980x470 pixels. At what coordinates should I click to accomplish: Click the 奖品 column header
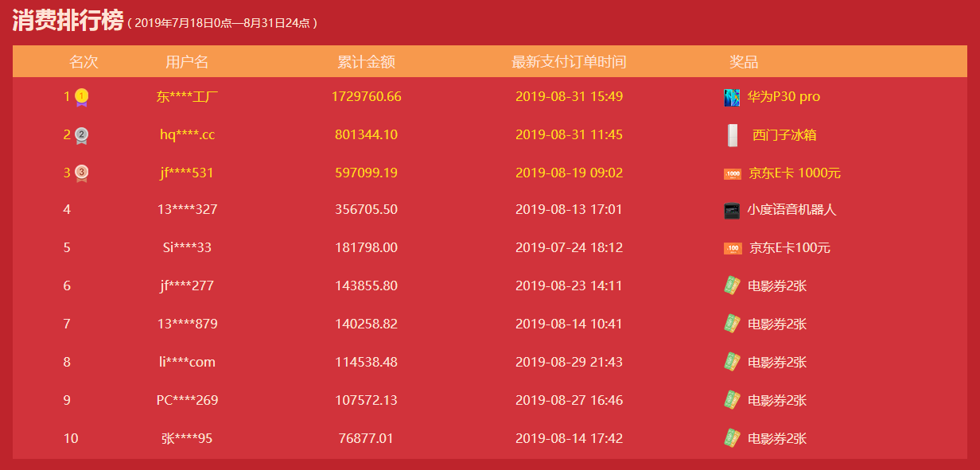click(x=744, y=62)
